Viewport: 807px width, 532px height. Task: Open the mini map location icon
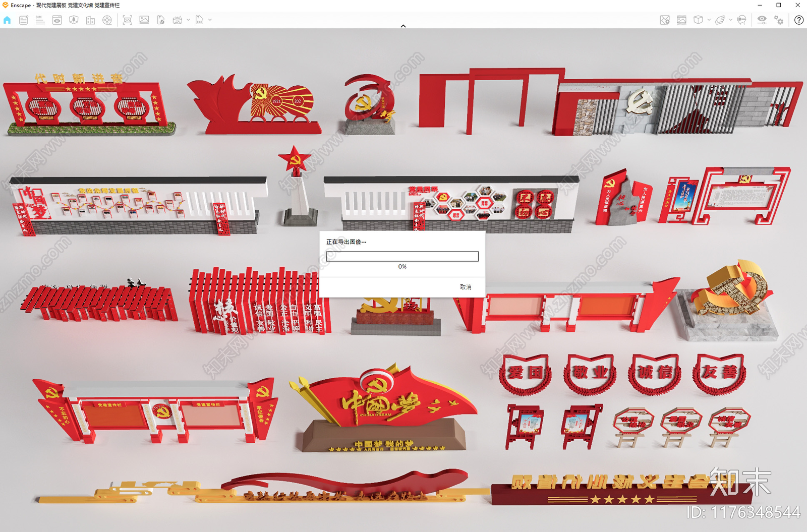coord(665,20)
